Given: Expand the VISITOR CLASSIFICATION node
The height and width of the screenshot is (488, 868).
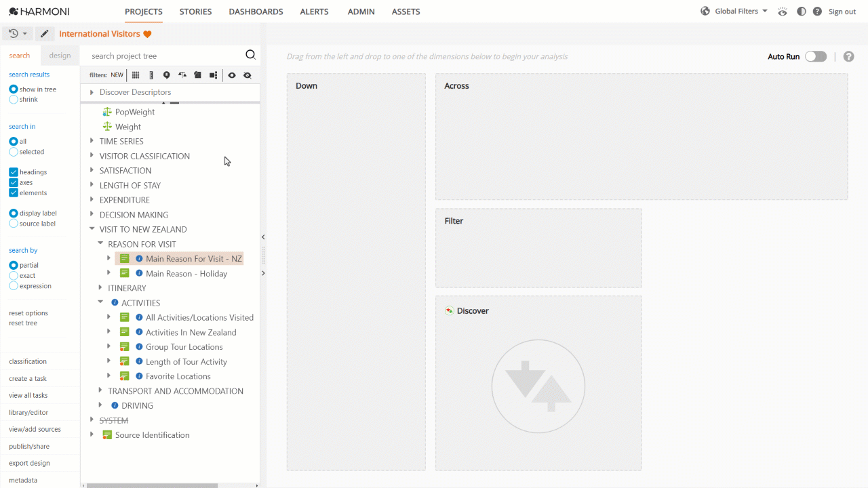Looking at the screenshot, I should (92, 156).
